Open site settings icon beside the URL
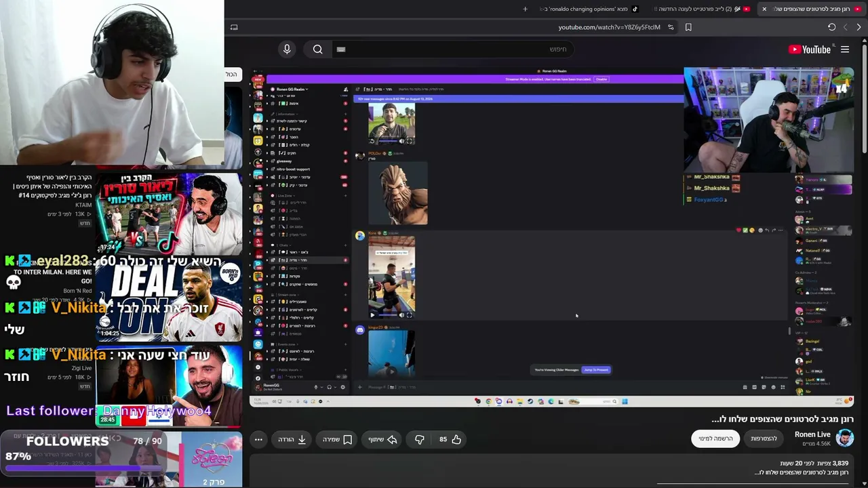This screenshot has height=488, width=868. (671, 27)
